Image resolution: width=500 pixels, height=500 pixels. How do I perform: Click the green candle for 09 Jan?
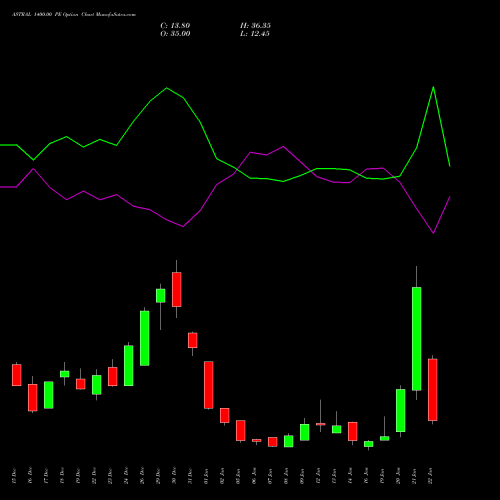pyautogui.click(x=305, y=432)
